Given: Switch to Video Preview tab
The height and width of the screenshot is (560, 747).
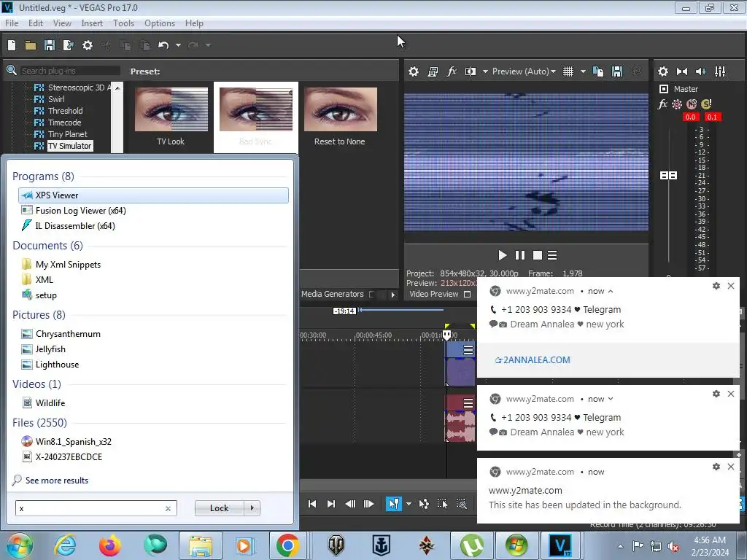Looking at the screenshot, I should [434, 295].
